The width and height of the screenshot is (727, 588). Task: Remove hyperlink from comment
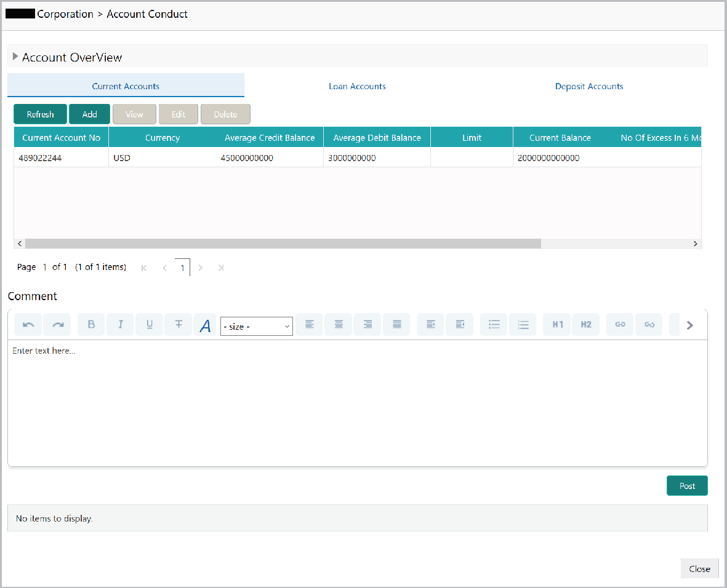[649, 324]
